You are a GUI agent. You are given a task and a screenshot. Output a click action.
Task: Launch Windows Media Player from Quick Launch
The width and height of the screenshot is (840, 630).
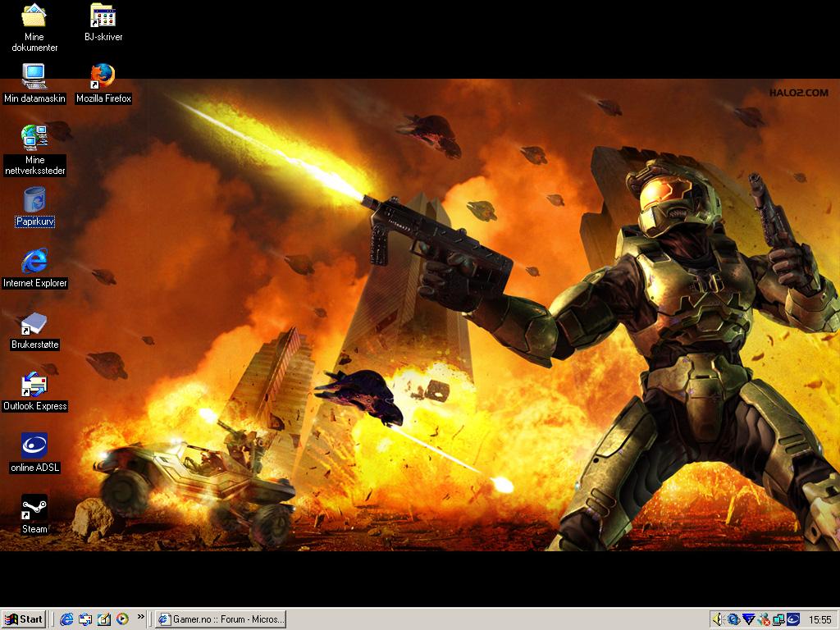tap(123, 619)
